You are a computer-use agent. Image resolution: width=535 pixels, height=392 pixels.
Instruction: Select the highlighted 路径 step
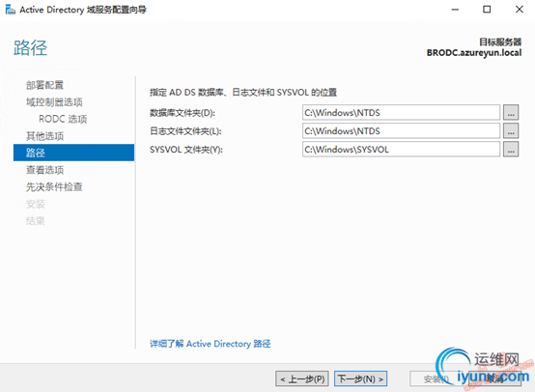coord(73,153)
